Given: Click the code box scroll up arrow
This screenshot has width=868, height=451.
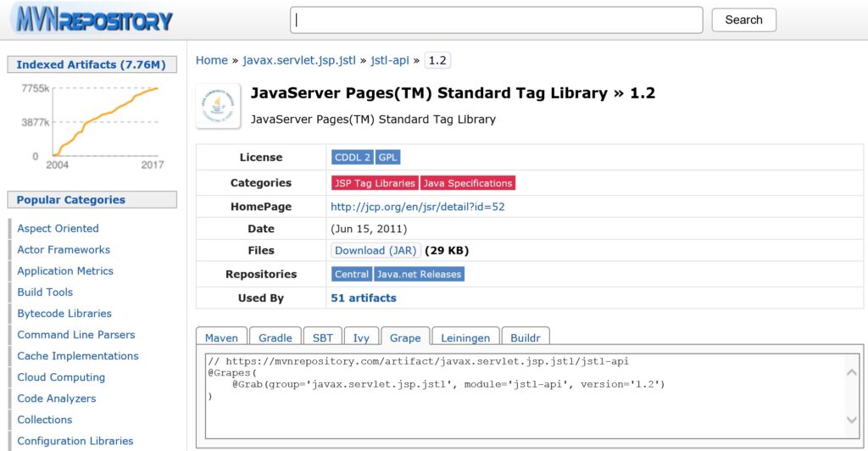Looking at the screenshot, I should tap(851, 372).
